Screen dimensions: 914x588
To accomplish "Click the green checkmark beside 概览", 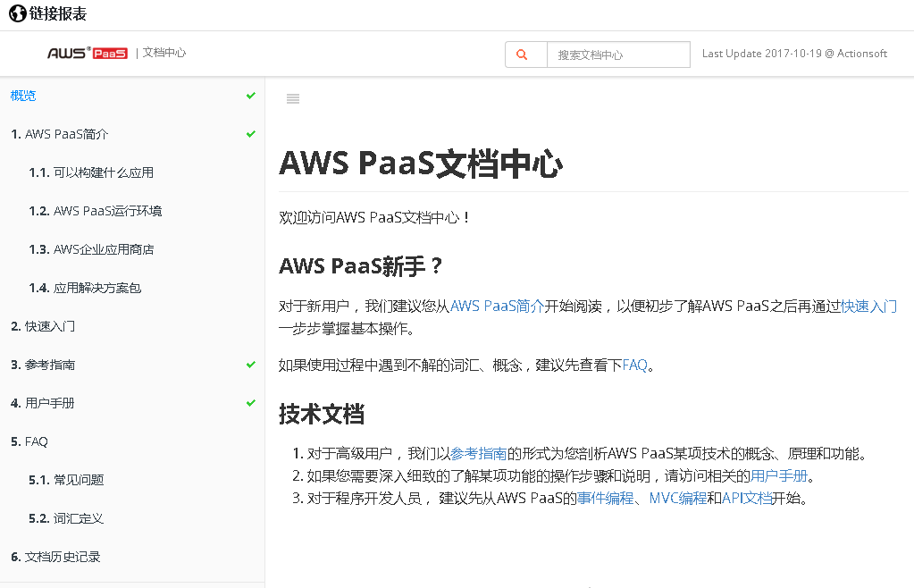I will 251,96.
